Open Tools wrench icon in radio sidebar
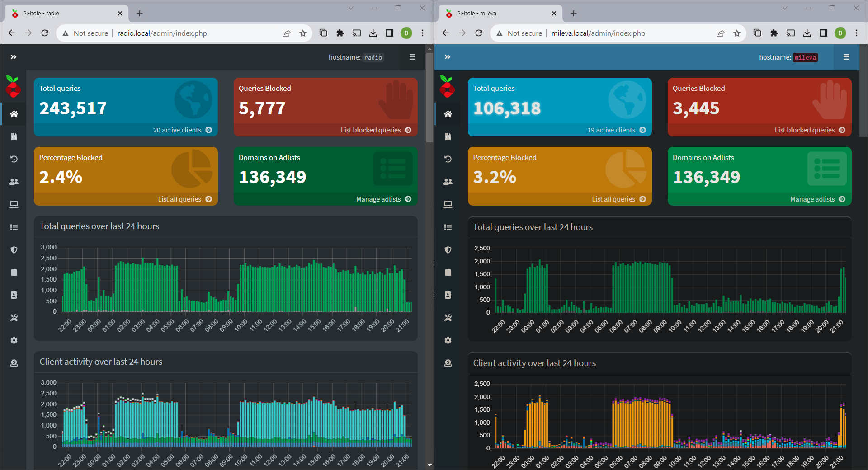 pos(14,318)
